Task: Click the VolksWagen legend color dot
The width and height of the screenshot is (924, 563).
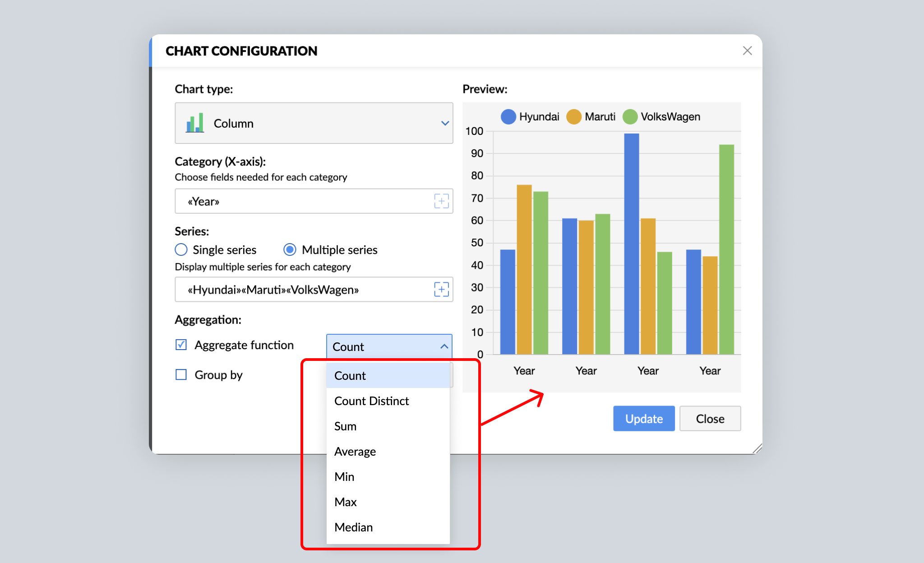Action: [630, 116]
